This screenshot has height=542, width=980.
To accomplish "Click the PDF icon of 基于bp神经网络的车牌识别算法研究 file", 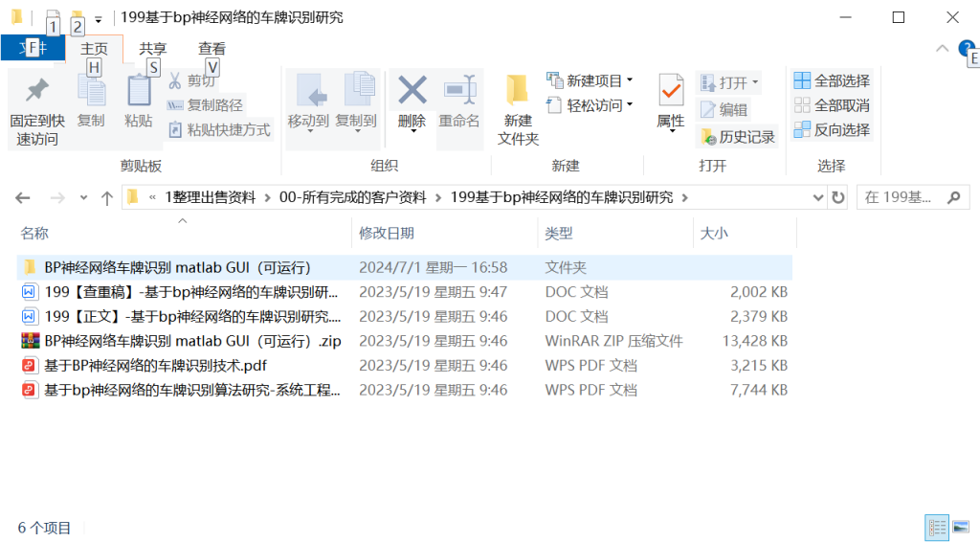I will (30, 390).
